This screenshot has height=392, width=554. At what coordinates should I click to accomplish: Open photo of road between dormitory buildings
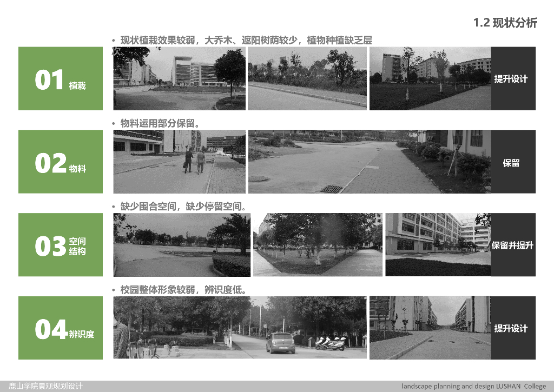[430, 328]
